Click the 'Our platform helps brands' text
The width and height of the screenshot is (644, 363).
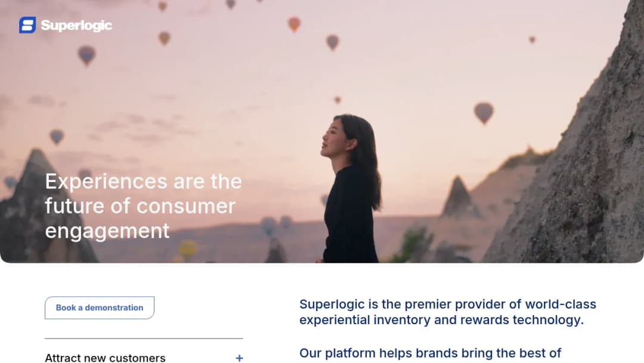[430, 353]
